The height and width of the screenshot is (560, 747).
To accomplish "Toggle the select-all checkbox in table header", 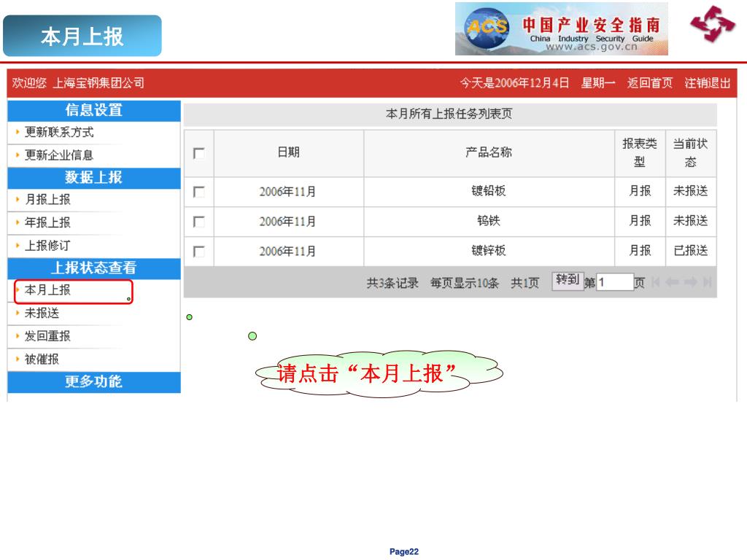I will tap(198, 153).
